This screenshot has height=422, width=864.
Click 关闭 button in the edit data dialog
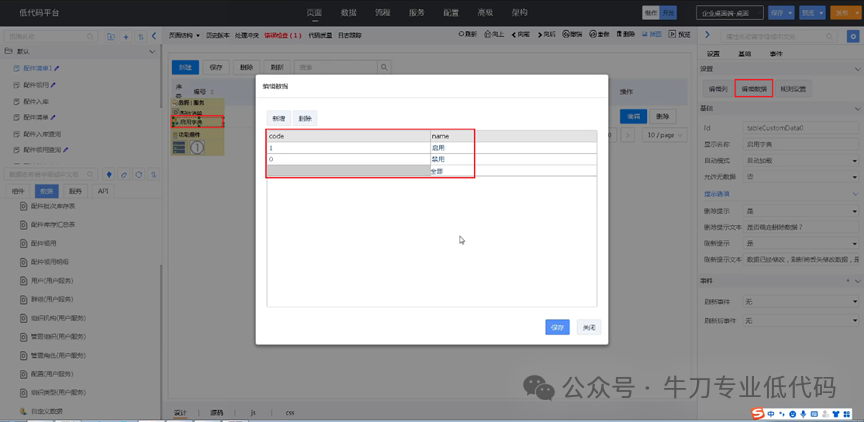[589, 327]
